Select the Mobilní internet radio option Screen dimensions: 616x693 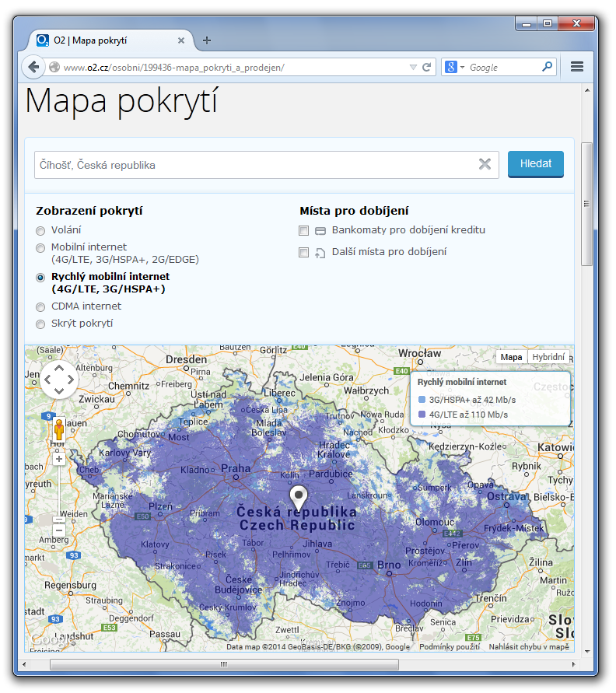point(40,248)
